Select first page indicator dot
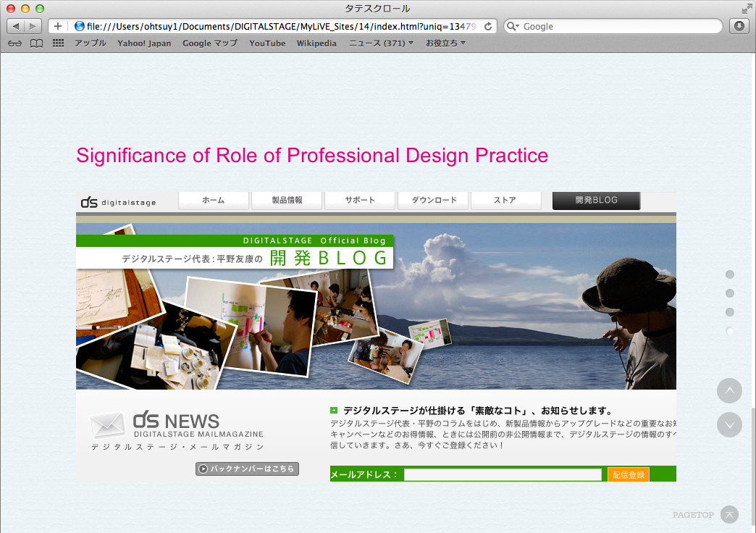 point(730,274)
